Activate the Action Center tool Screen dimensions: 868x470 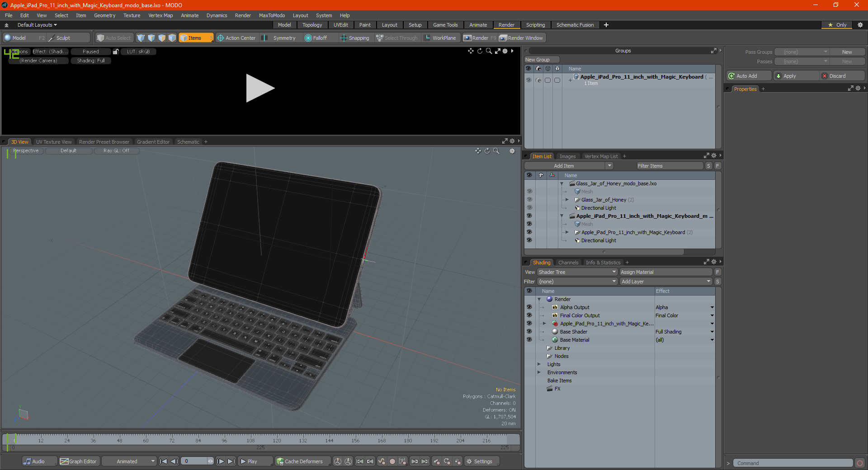click(x=236, y=38)
